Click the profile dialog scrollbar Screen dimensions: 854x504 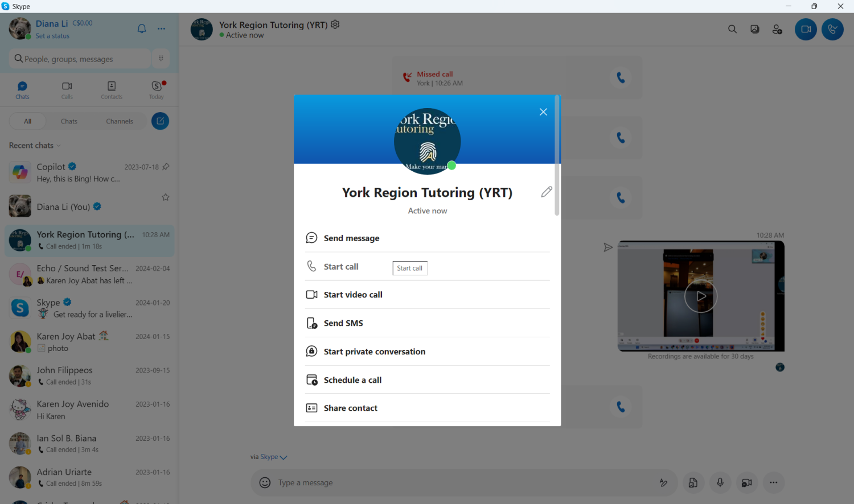[x=557, y=155]
